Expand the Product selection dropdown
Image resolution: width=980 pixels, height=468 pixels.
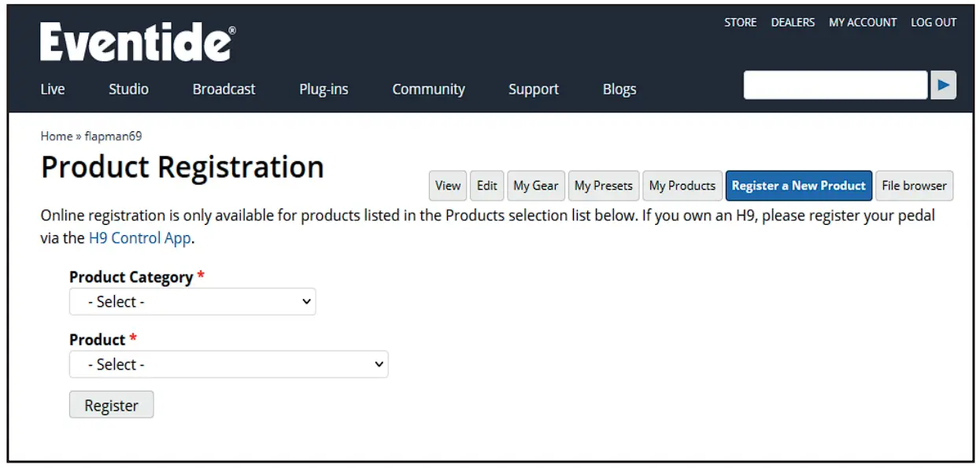(228, 364)
